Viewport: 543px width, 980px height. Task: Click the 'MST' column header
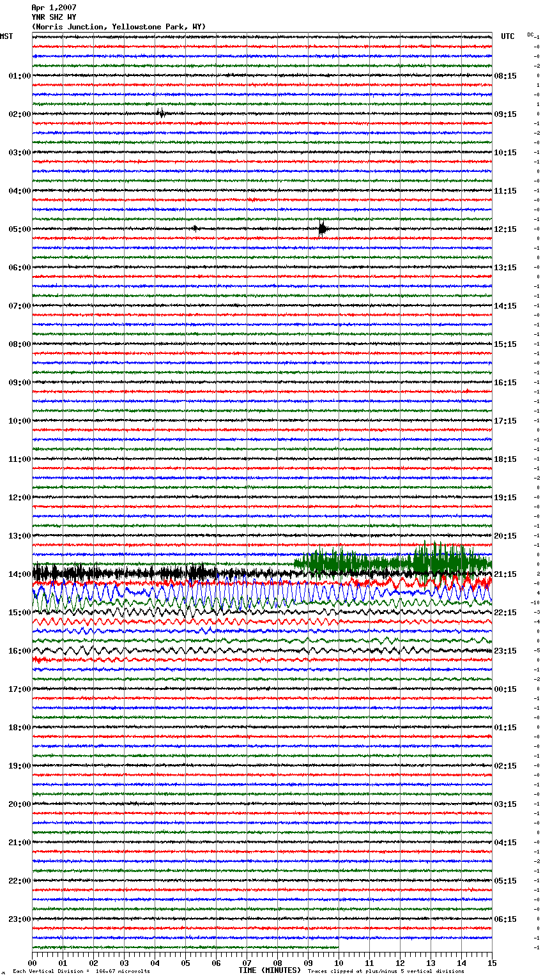(x=6, y=36)
